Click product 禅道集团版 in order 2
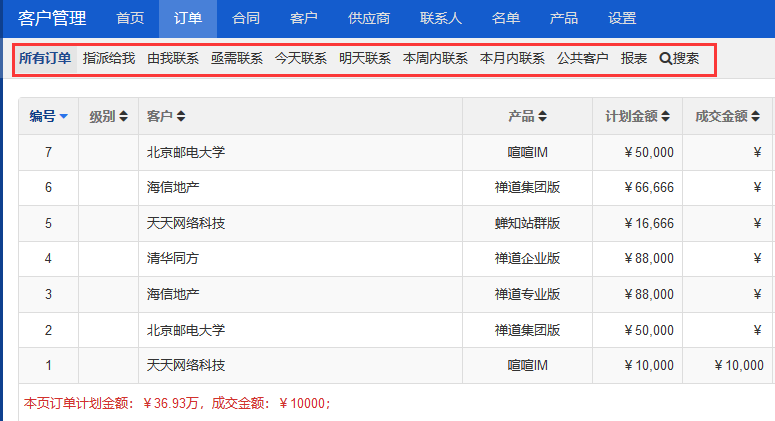Screen dimensions: 775x421 tap(527, 330)
